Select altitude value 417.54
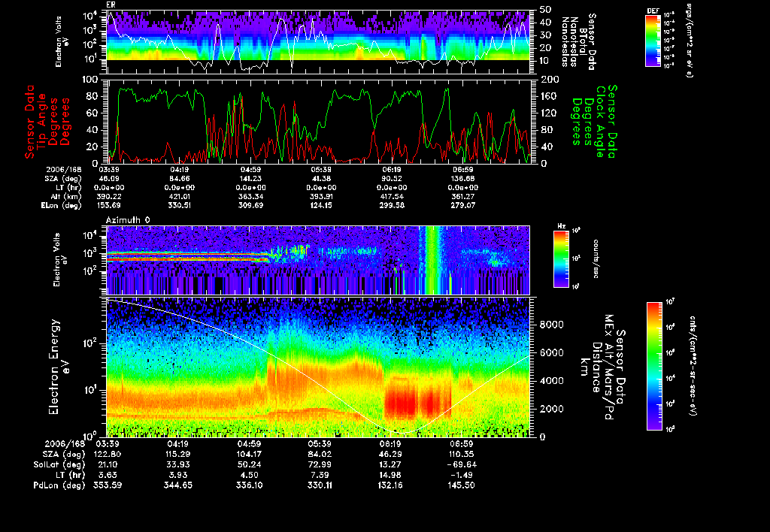 point(391,196)
